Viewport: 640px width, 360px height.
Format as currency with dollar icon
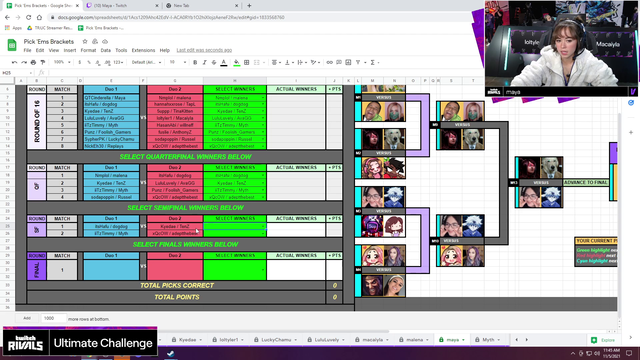pos(80,62)
